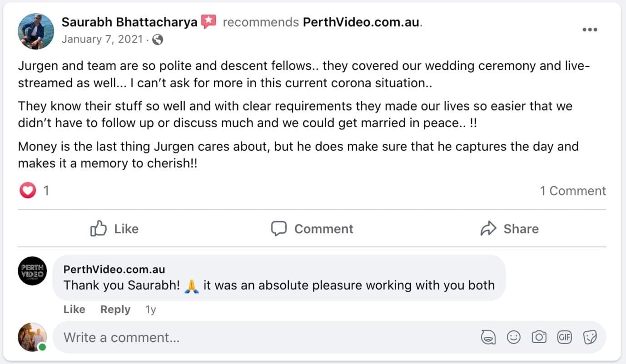Attach a photo with the camera icon
Screen dimensions: 626x364
point(539,337)
